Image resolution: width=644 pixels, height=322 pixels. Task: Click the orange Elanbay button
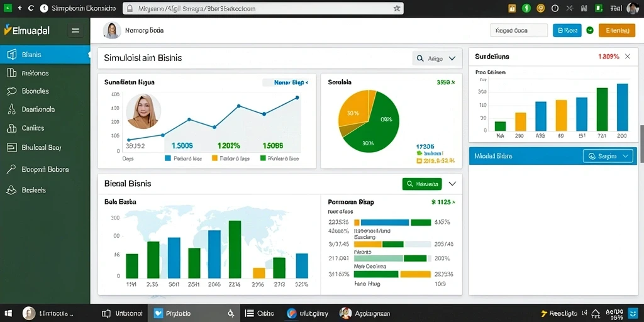point(617,30)
